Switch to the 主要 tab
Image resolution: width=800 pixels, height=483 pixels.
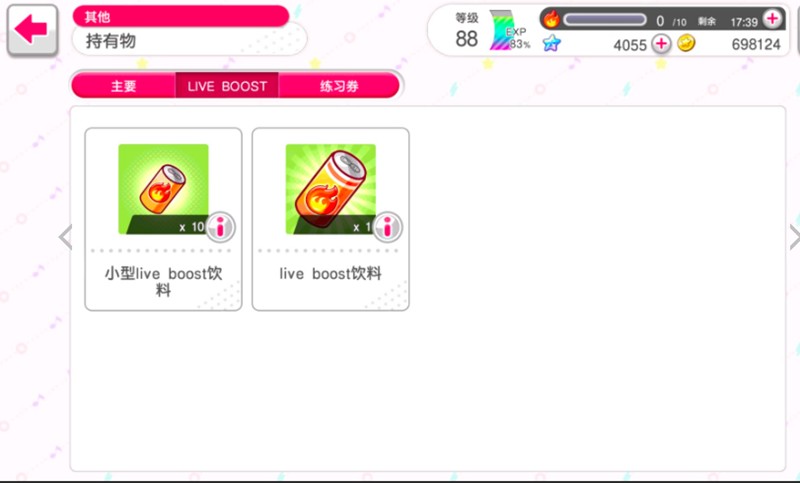coord(124,85)
